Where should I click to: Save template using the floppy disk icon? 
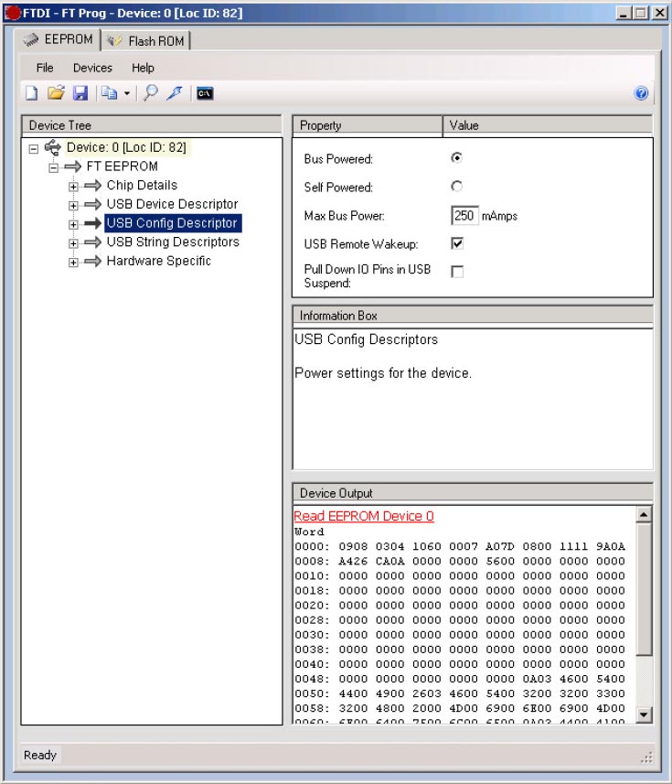point(80,93)
